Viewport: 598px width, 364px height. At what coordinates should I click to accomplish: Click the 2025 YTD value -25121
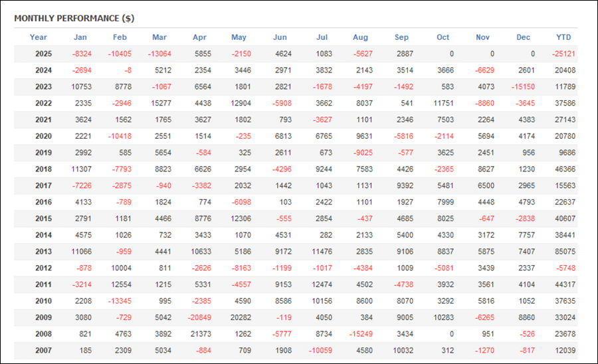pos(563,53)
